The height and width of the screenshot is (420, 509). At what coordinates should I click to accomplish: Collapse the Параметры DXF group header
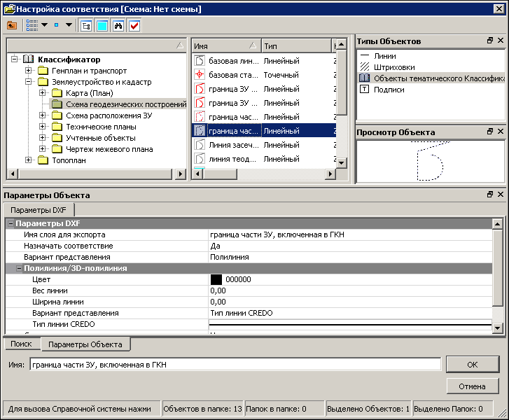[x=11, y=223]
